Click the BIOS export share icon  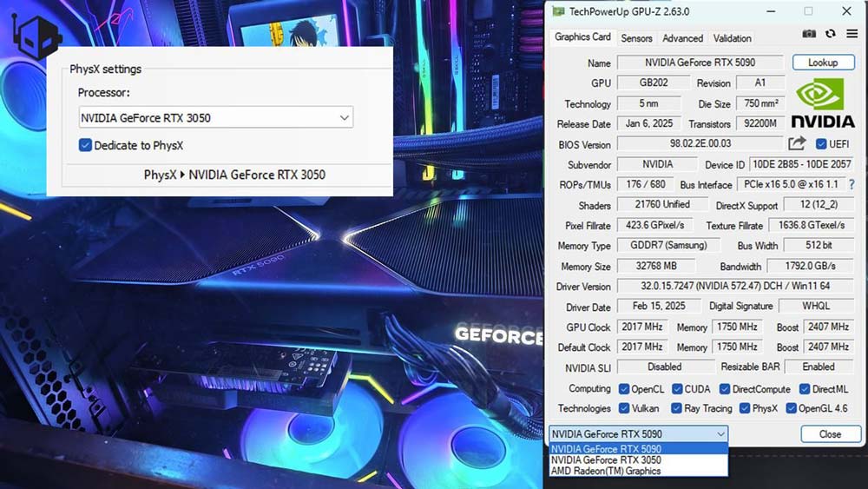click(797, 143)
